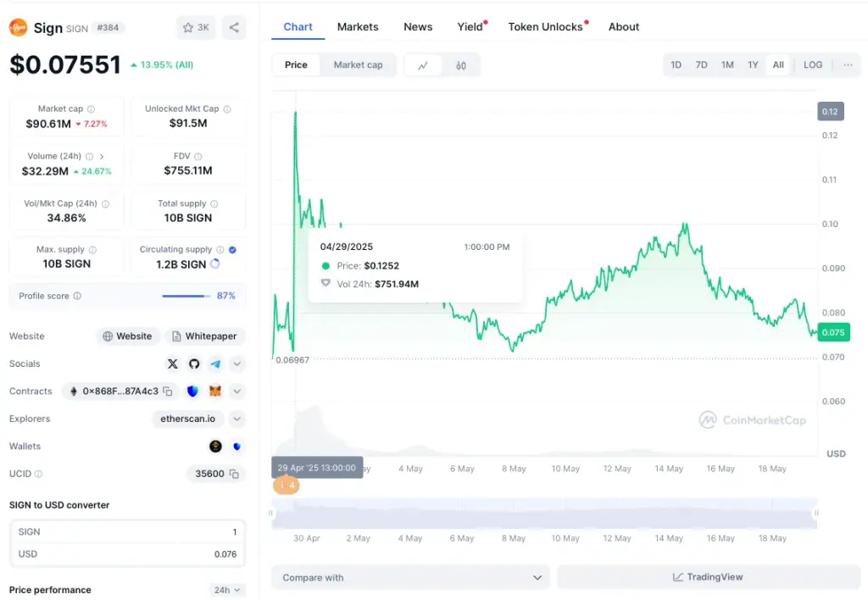
Task: Expand Volume (24h) arrow chevron
Action: (x=102, y=157)
